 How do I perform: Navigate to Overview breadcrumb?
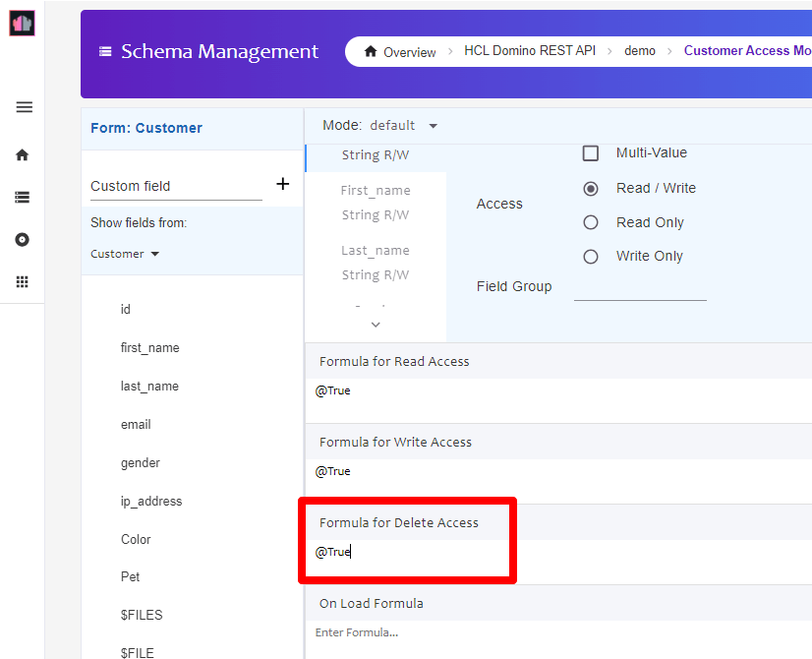point(400,52)
